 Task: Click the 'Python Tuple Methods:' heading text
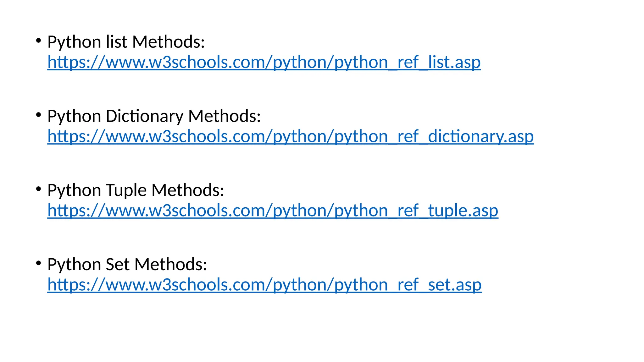(x=136, y=190)
